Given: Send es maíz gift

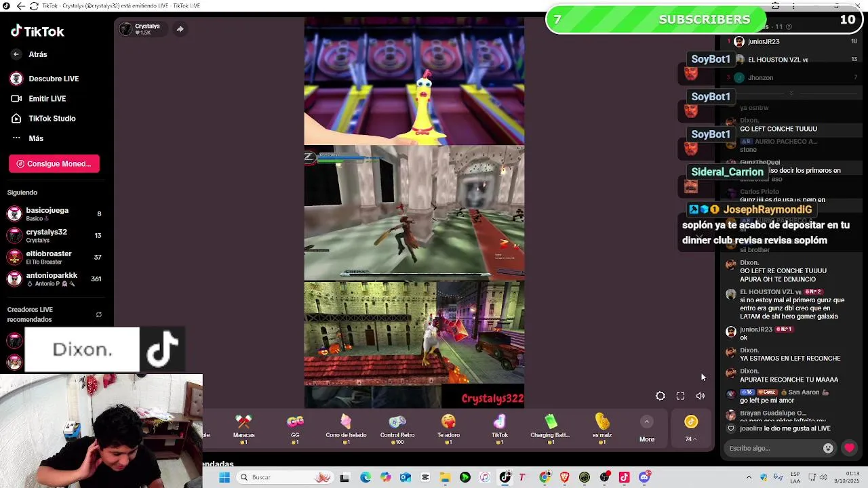Looking at the screenshot, I should pos(602,429).
